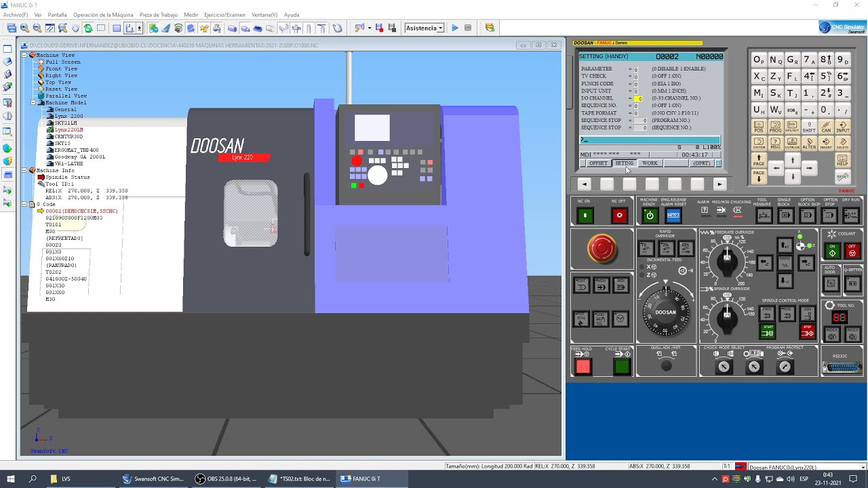Click the zoom in toolbar icon

(x=24, y=28)
